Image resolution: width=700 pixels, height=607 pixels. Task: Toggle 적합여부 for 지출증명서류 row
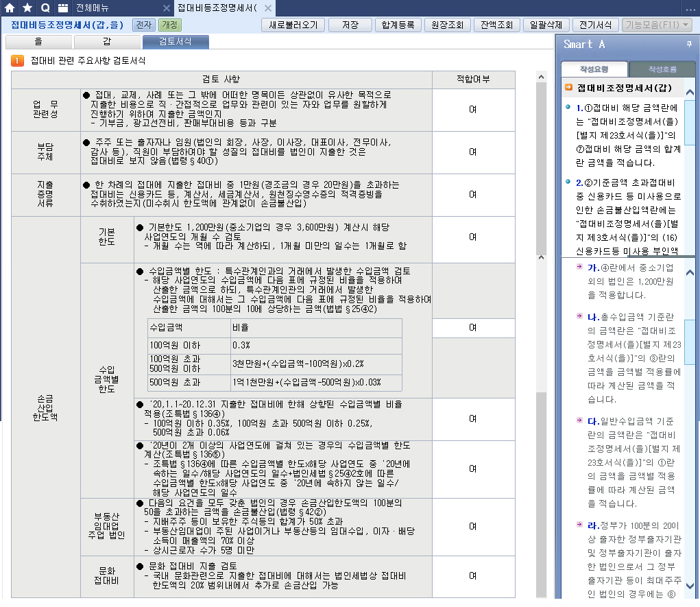pos(473,194)
